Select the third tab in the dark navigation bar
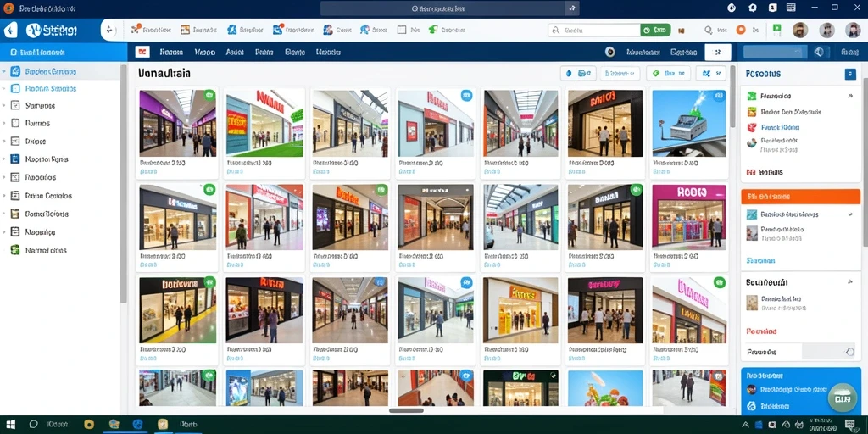The width and height of the screenshot is (868, 434). pos(236,52)
